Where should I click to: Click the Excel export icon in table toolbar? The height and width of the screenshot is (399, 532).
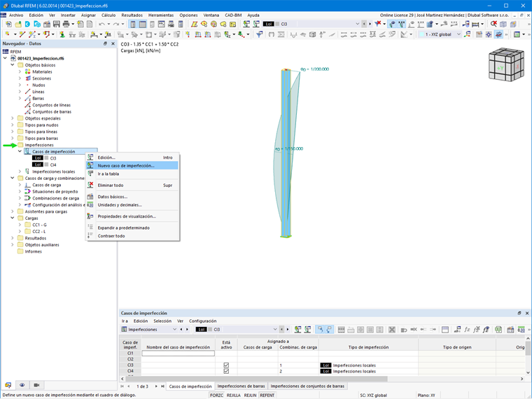498,330
